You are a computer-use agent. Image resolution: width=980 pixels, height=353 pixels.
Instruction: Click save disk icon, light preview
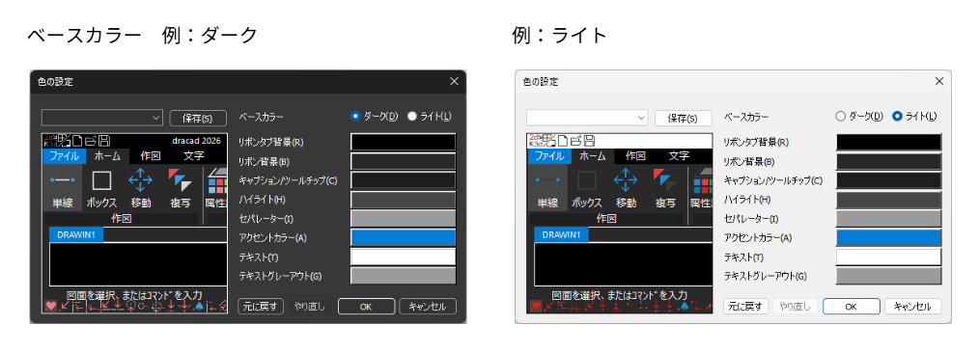pyautogui.click(x=589, y=141)
